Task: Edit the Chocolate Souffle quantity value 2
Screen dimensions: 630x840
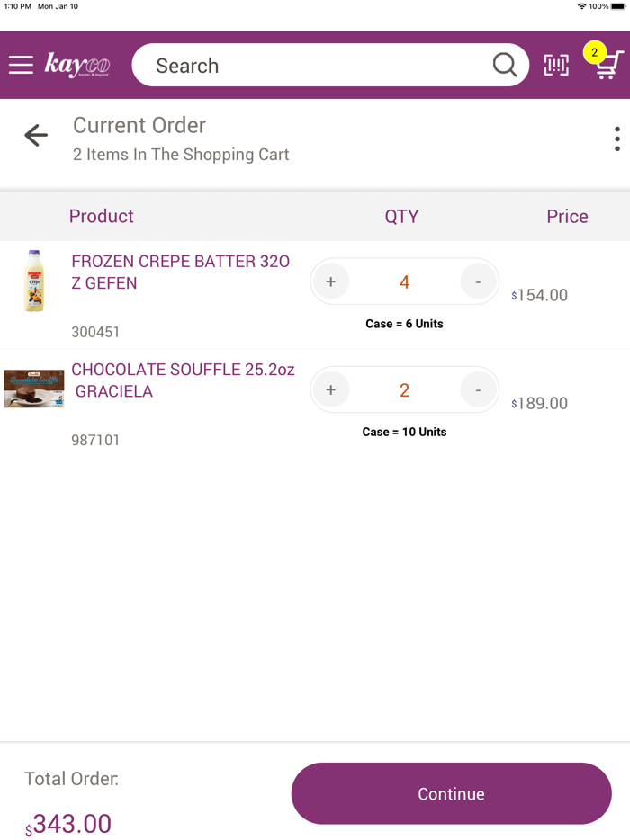Action: tap(404, 390)
